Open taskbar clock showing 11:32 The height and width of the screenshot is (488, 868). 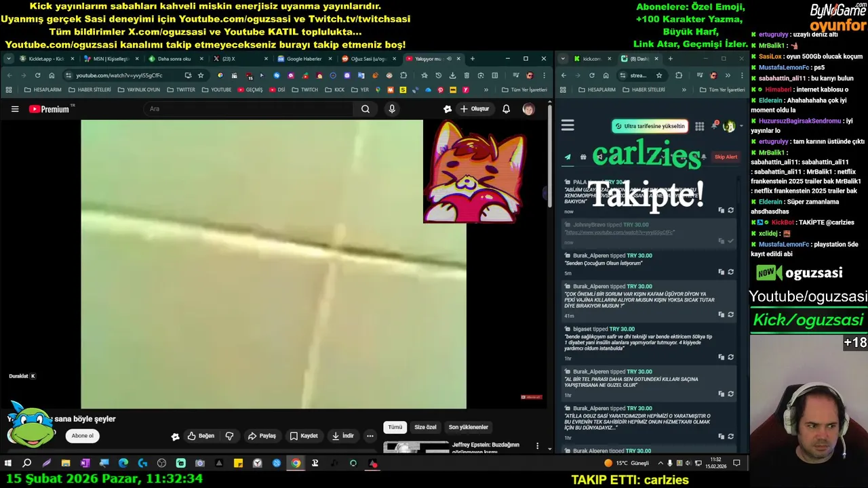coord(715,463)
